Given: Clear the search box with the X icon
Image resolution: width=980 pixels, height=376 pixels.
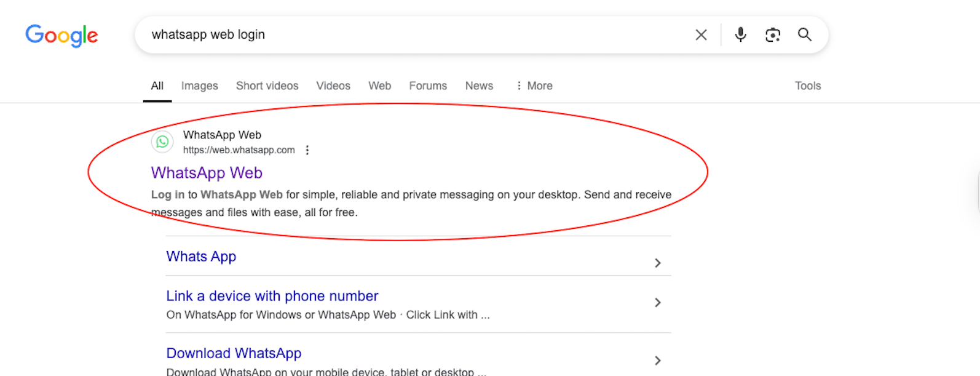Looking at the screenshot, I should [x=701, y=35].
